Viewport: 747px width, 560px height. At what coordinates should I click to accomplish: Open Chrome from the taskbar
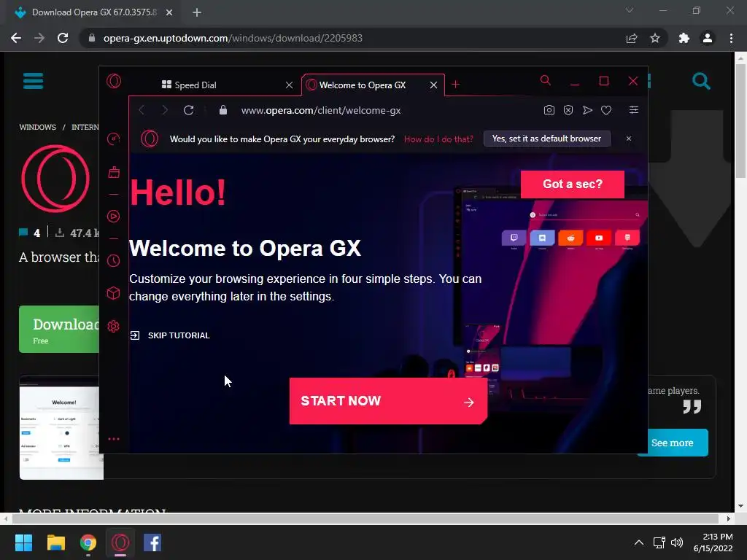(x=88, y=542)
